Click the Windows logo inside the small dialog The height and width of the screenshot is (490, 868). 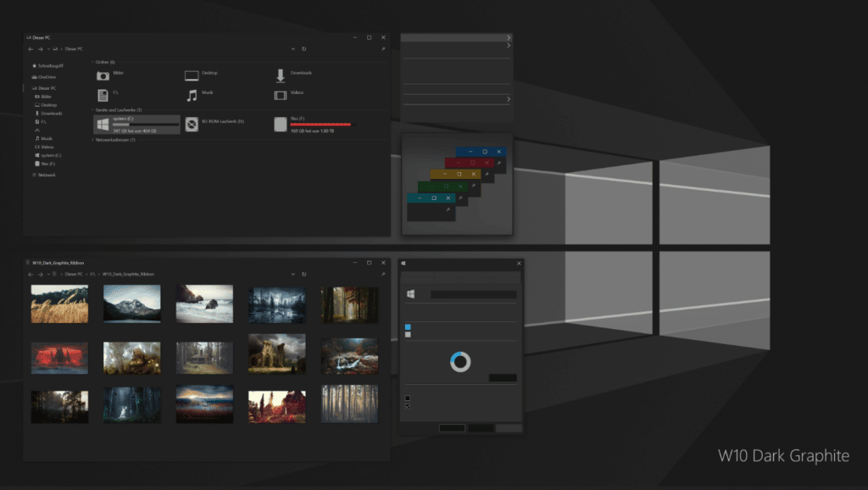pos(410,292)
